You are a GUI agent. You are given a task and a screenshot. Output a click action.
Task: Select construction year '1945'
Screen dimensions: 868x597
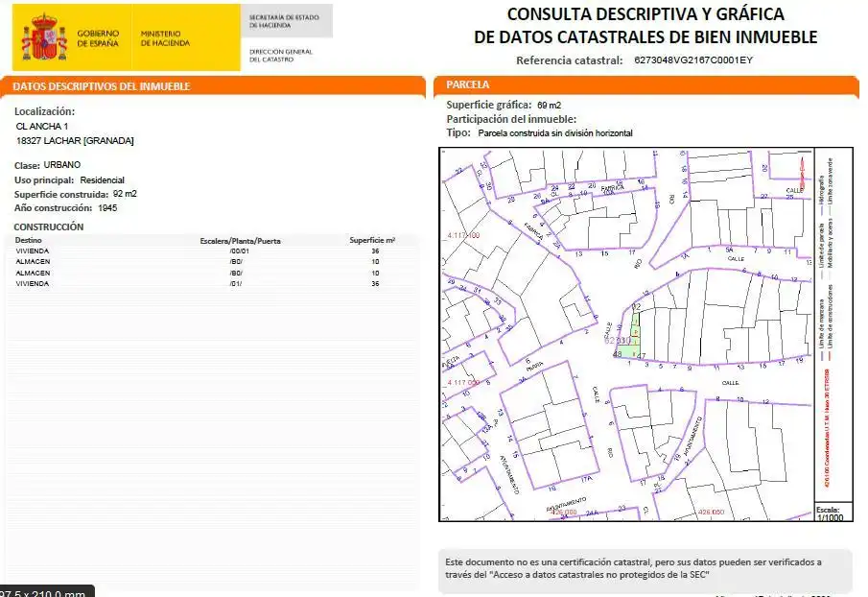tap(107, 208)
